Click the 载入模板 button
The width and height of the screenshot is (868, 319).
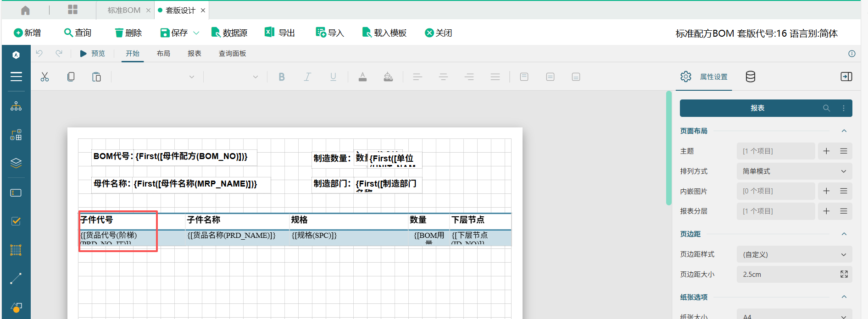tap(384, 33)
